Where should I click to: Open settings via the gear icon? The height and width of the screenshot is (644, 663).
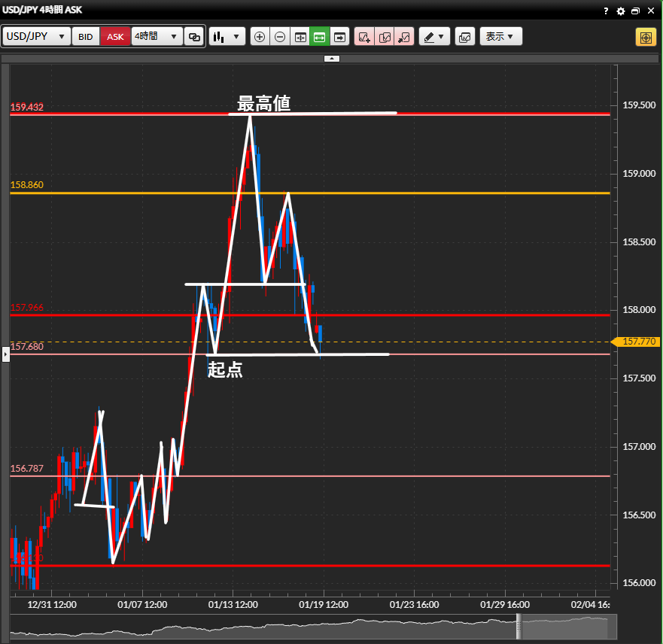coord(621,11)
